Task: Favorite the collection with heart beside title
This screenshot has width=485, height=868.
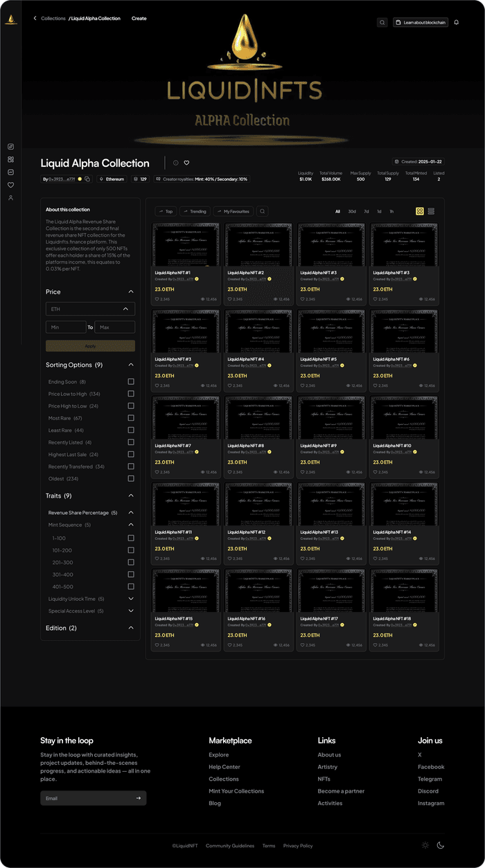Action: (x=186, y=163)
